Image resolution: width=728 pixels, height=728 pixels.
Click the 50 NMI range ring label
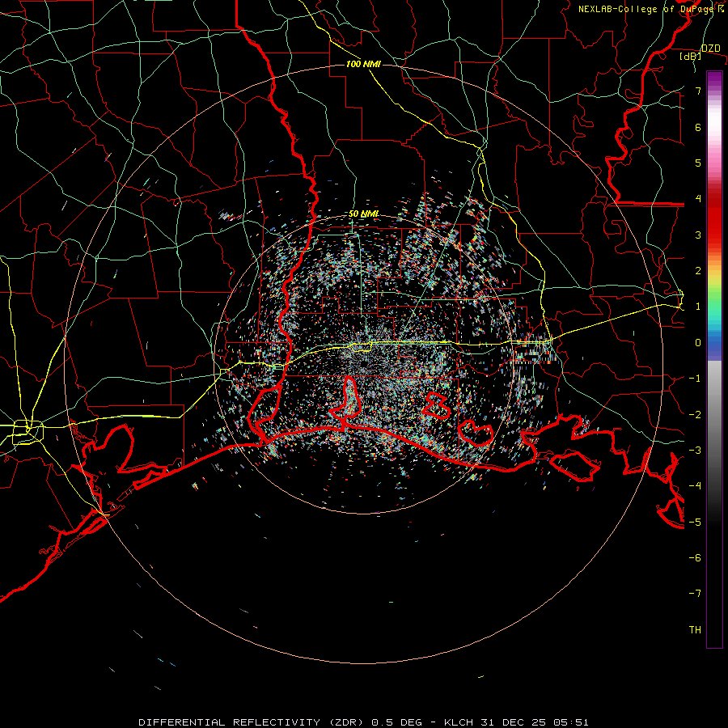pyautogui.click(x=363, y=214)
